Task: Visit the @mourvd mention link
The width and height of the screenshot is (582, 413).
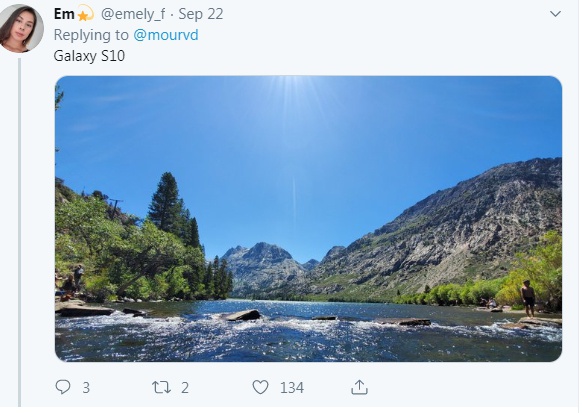Action: [166, 35]
